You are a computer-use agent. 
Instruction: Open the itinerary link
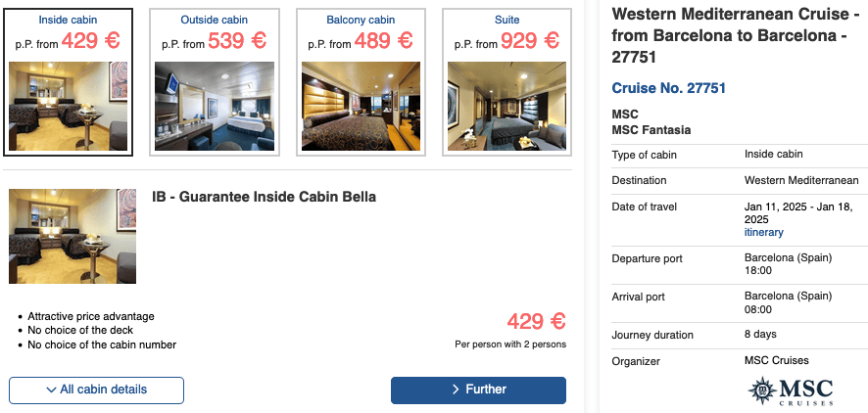tap(763, 233)
